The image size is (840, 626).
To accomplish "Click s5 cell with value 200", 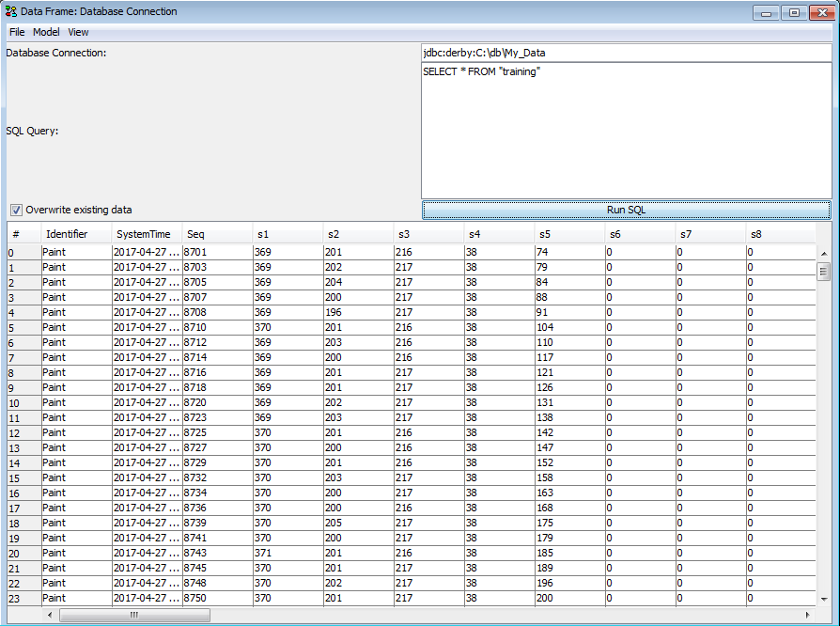I will point(570,598).
